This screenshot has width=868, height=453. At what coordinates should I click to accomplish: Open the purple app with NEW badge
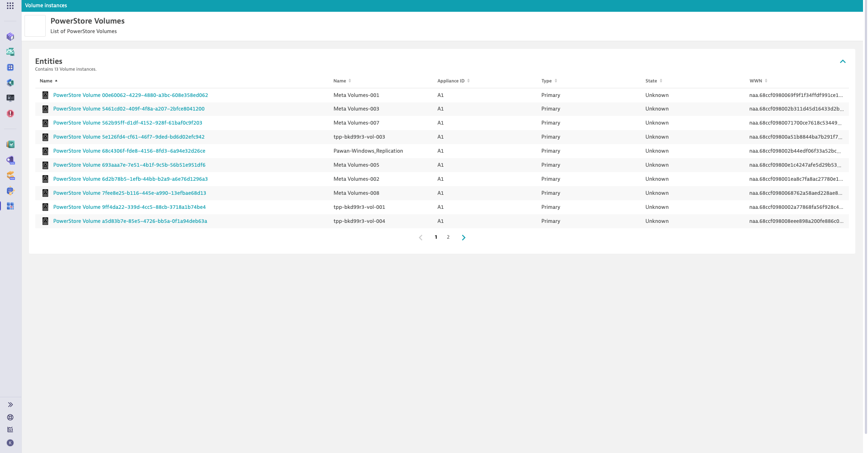tap(10, 160)
